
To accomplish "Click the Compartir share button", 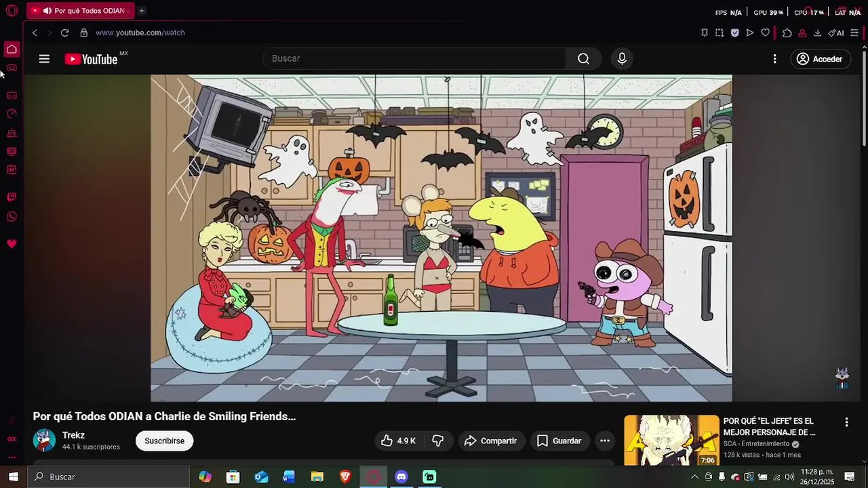I will point(490,441).
